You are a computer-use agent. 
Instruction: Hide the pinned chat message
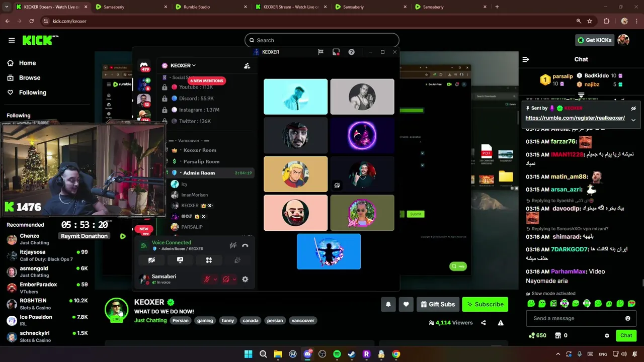click(x=633, y=108)
